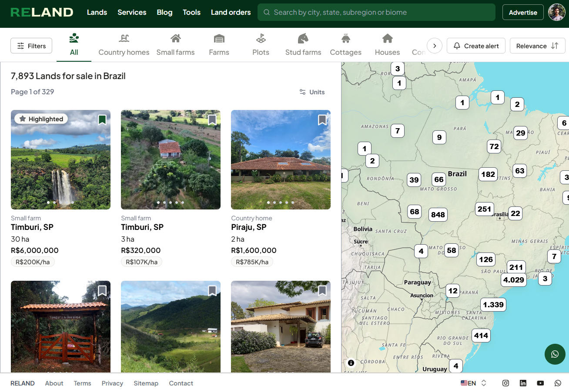Viewport: 569px width, 392px height.
Task: Click the search magnifier icon
Action: (267, 12)
